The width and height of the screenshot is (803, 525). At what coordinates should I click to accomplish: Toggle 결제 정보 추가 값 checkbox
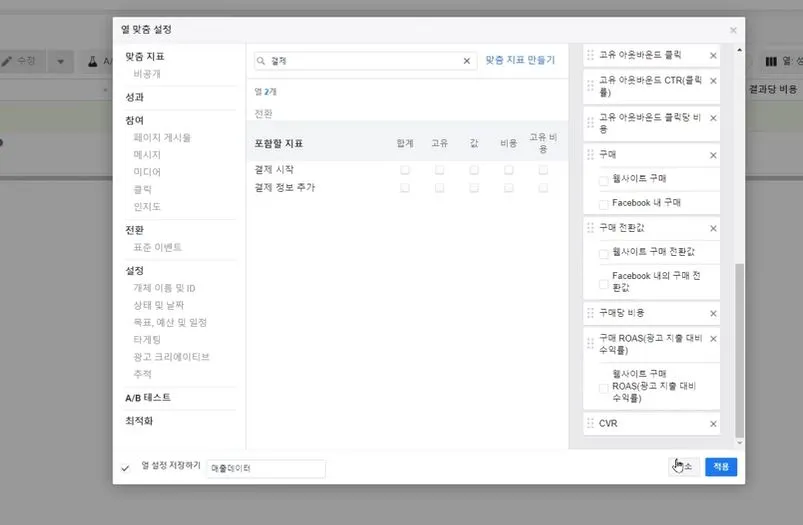click(x=474, y=188)
